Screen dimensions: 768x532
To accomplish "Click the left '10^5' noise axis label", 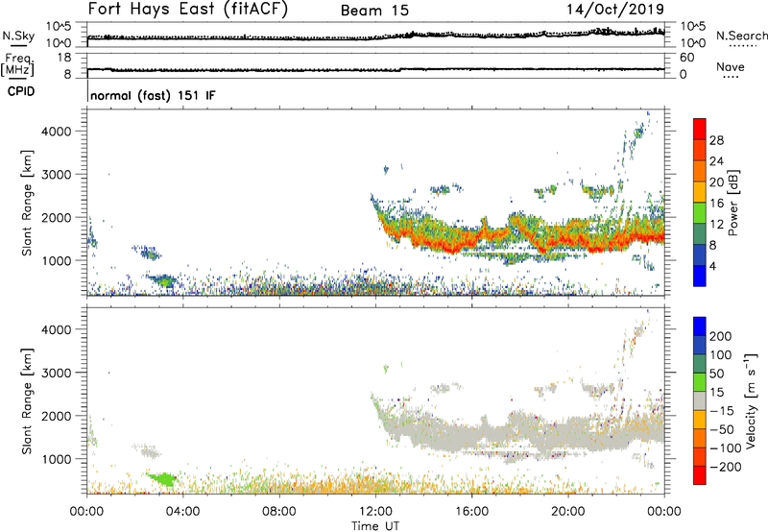I will (59, 26).
